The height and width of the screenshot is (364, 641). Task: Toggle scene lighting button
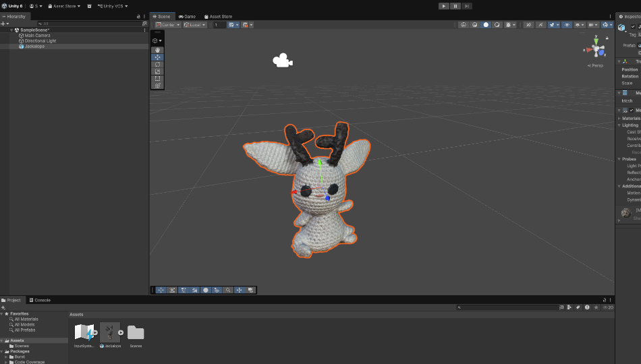coord(540,25)
